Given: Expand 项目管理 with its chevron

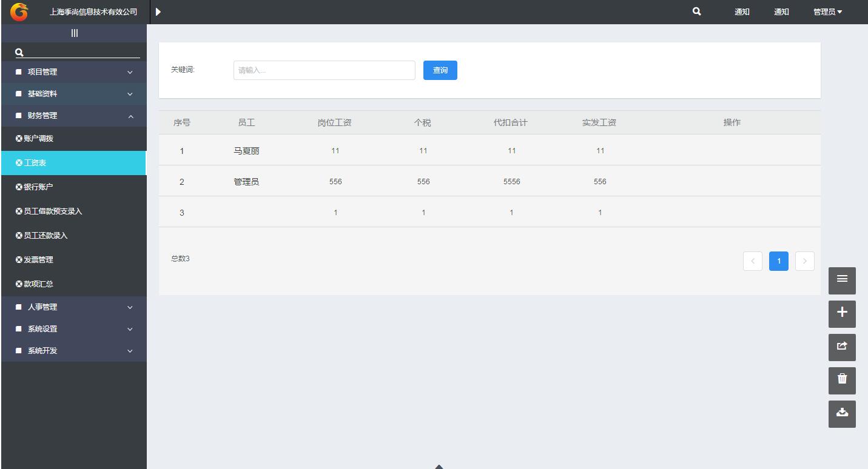Looking at the screenshot, I should pyautogui.click(x=130, y=72).
